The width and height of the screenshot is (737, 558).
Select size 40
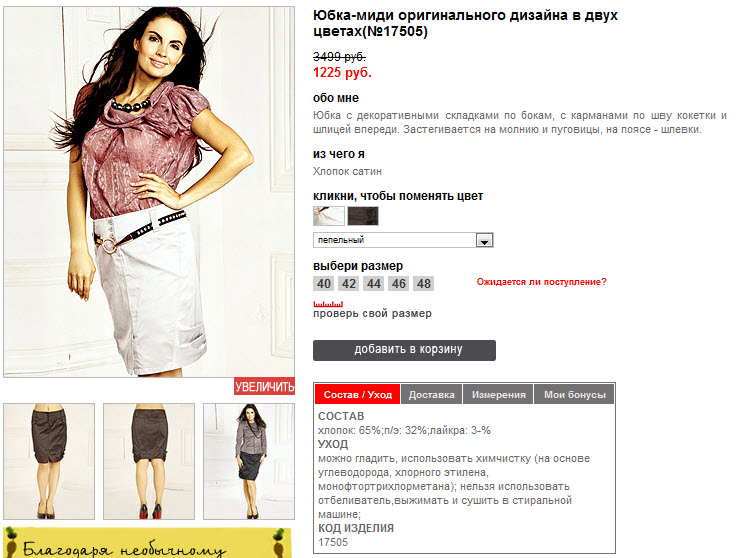(323, 283)
